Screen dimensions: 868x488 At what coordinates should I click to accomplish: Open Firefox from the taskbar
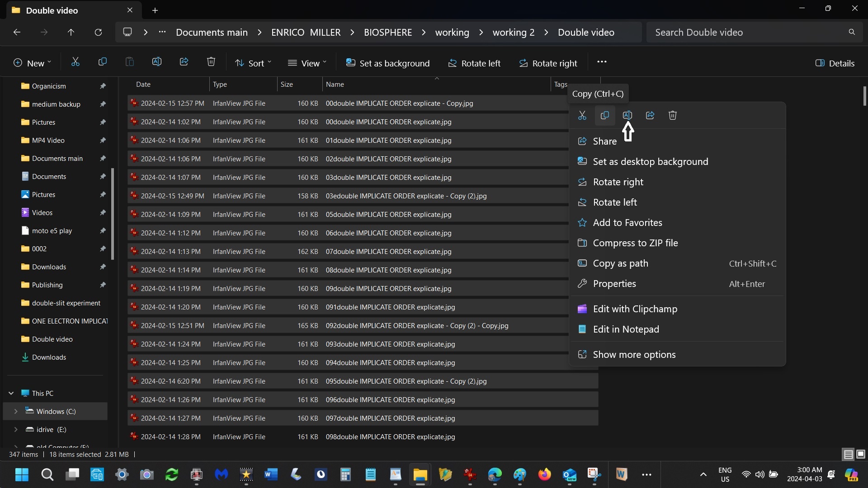tap(545, 475)
